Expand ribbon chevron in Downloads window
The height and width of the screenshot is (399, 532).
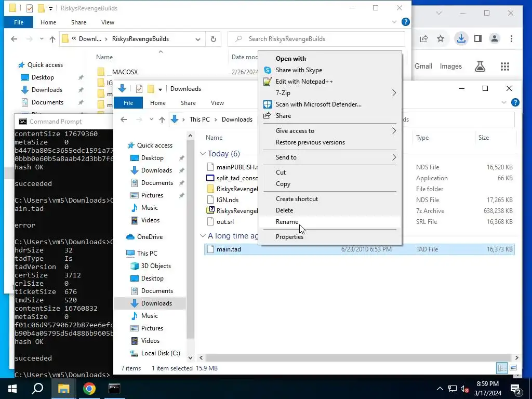click(504, 102)
